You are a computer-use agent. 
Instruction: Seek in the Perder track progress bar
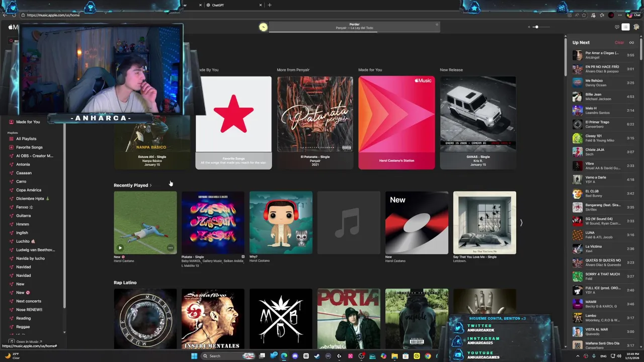coord(355,31)
